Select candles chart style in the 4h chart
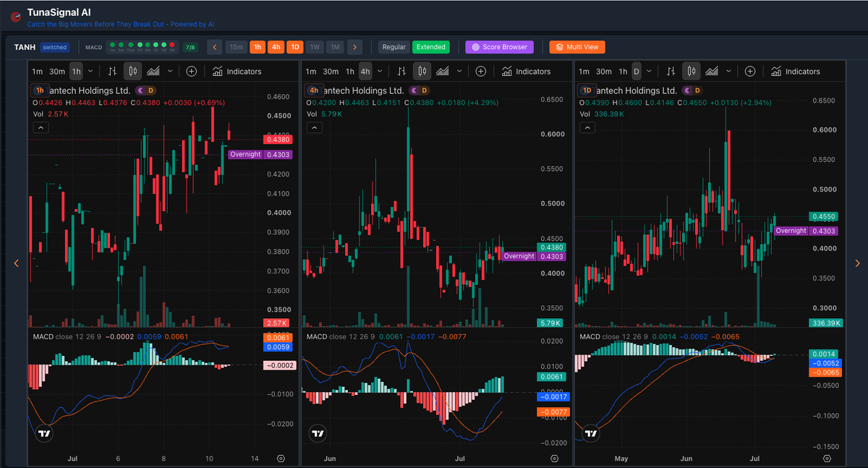The image size is (868, 468). click(422, 71)
